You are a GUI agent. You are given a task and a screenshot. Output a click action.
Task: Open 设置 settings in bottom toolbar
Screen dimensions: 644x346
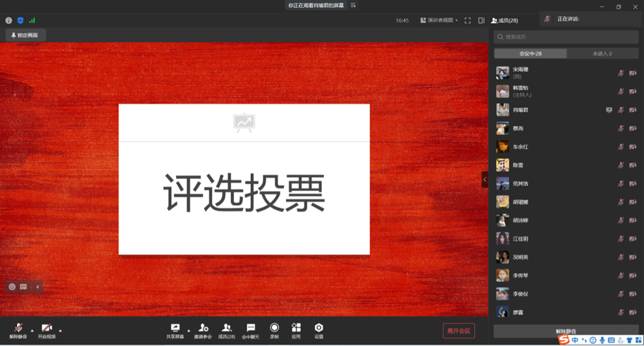pos(318,330)
